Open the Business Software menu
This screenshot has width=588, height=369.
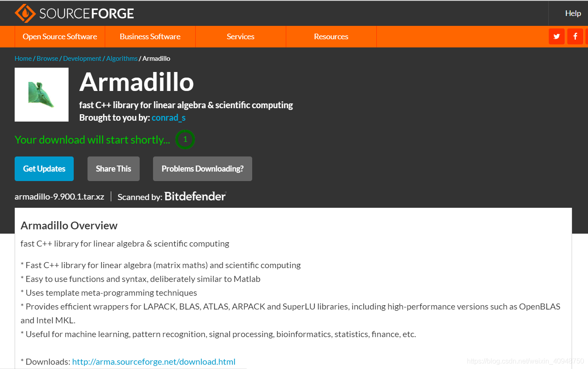point(150,37)
